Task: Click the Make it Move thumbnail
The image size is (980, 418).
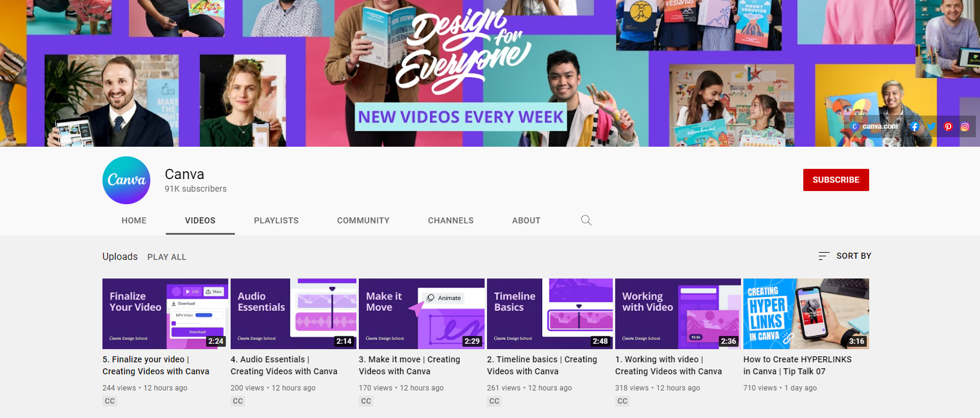Action: 422,314
